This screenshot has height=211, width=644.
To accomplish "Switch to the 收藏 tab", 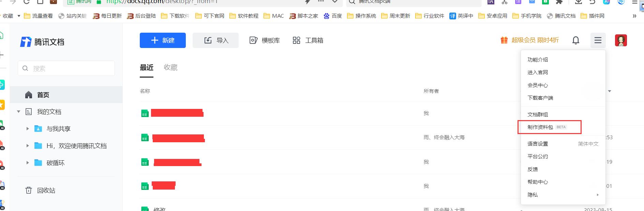I will [170, 67].
